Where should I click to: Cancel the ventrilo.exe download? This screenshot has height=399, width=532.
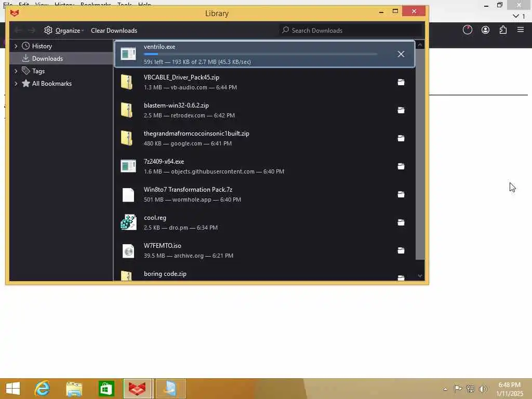[x=401, y=54]
